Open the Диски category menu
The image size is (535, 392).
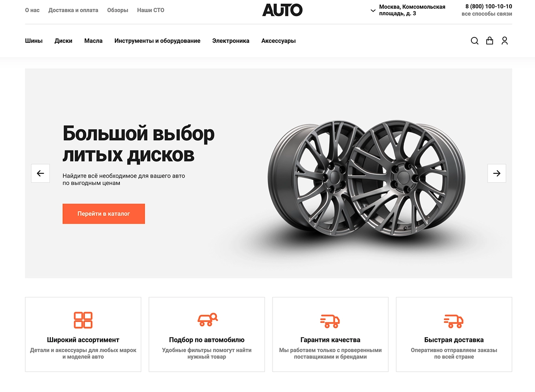tap(64, 41)
